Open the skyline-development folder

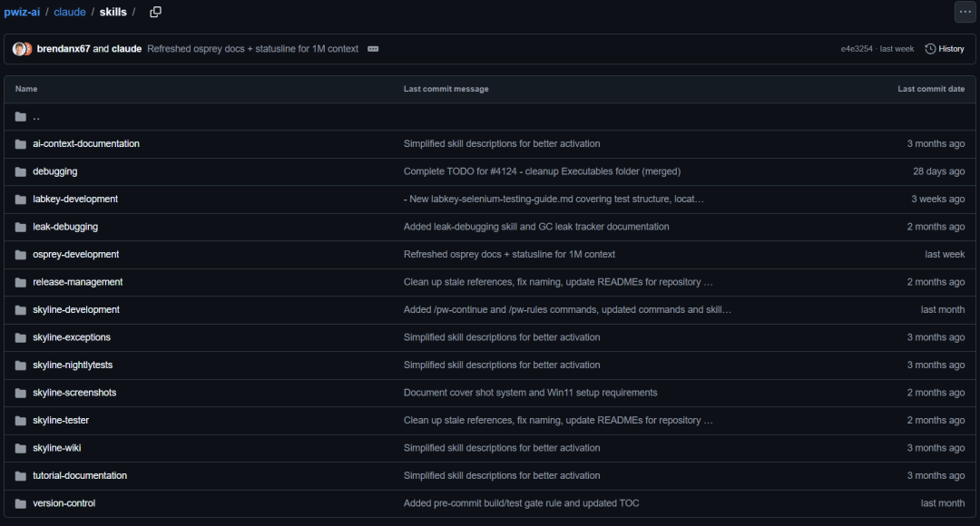[76, 309]
